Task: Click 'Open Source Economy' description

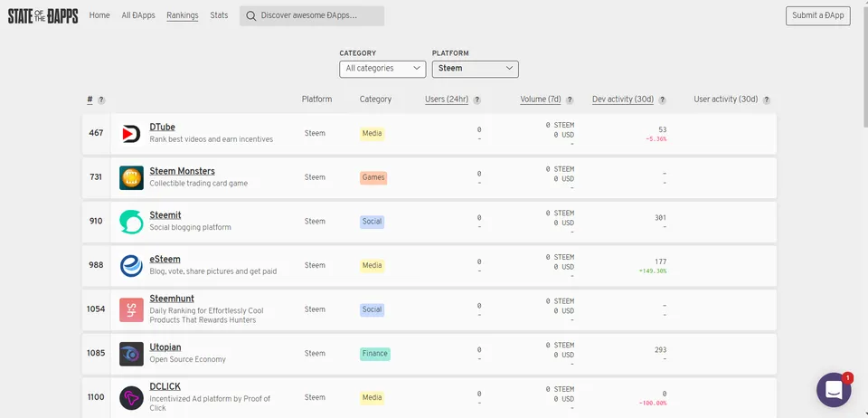Action: 188,359
